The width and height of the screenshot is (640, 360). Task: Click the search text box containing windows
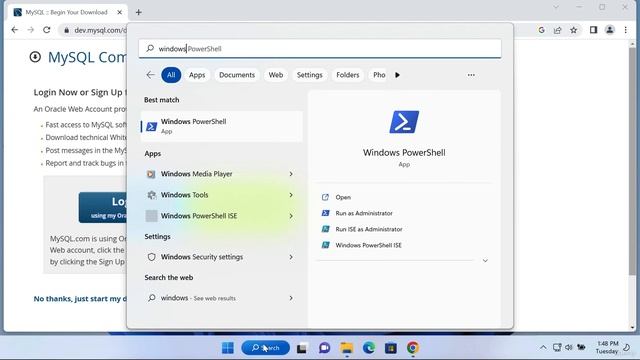(x=320, y=49)
